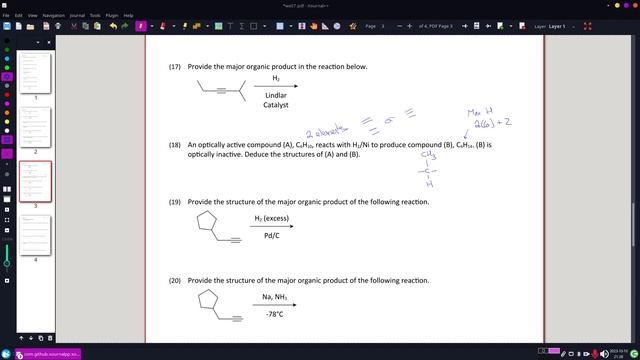640x360 pixels.
Task: Cut the selection with scissors icon
Action: (x=74, y=26)
